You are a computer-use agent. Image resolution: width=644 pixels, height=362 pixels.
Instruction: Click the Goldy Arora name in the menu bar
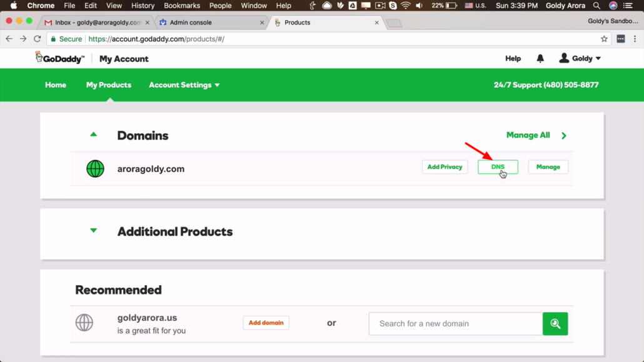click(565, 6)
